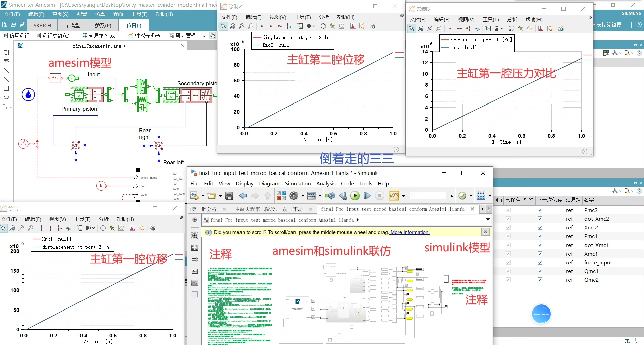Open Simulink Data Inspector scope icon
This screenshot has width=644, height=345.
coord(394,196)
